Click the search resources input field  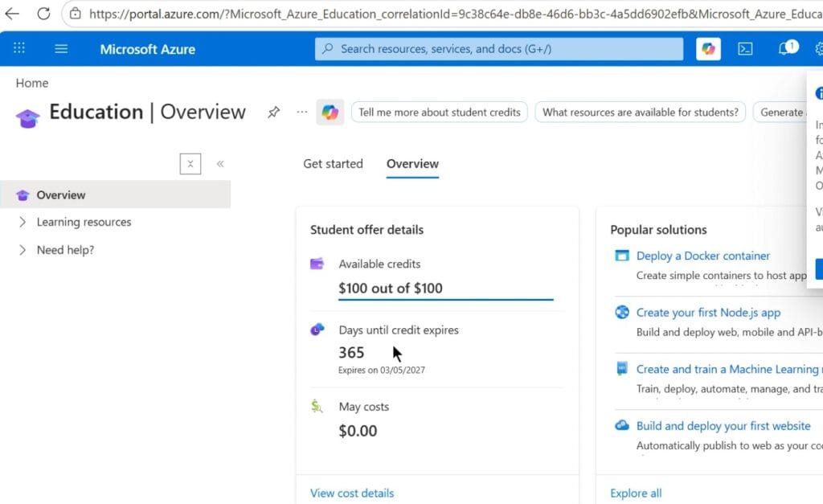[498, 49]
